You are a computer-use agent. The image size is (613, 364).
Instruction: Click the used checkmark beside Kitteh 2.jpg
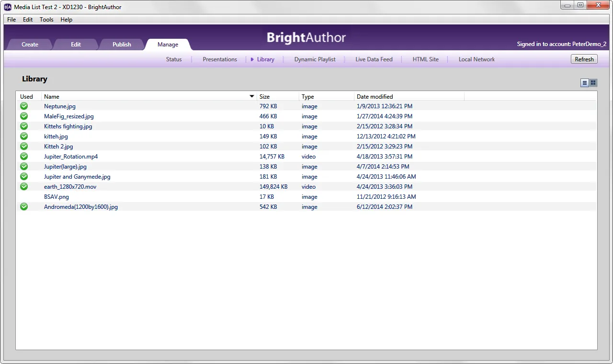pos(24,147)
